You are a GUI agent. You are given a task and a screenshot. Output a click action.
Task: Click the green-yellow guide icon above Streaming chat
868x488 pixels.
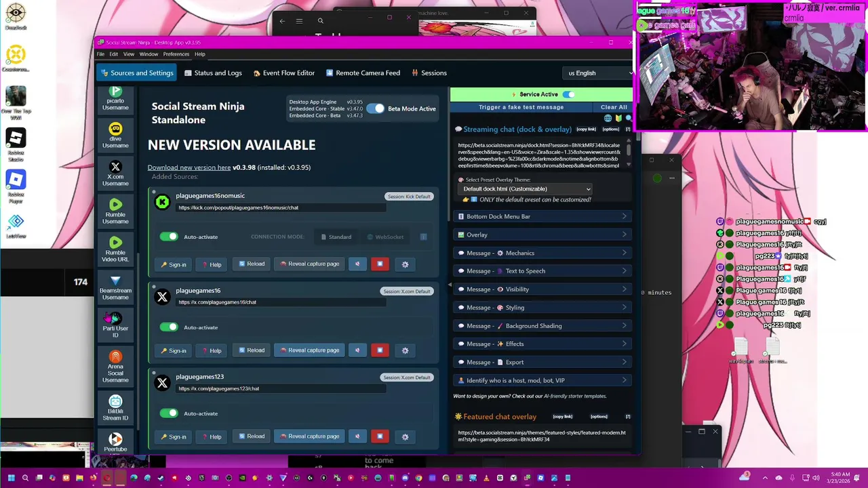click(618, 118)
